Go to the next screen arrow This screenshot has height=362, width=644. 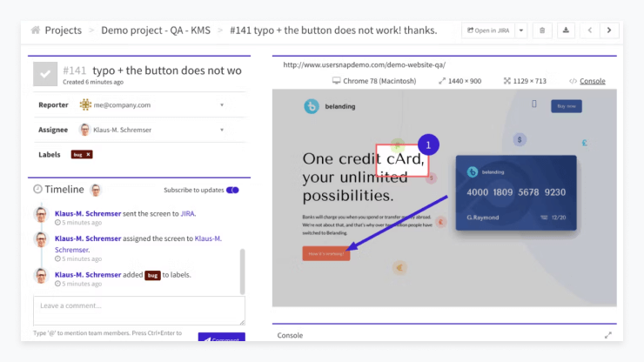tap(609, 30)
